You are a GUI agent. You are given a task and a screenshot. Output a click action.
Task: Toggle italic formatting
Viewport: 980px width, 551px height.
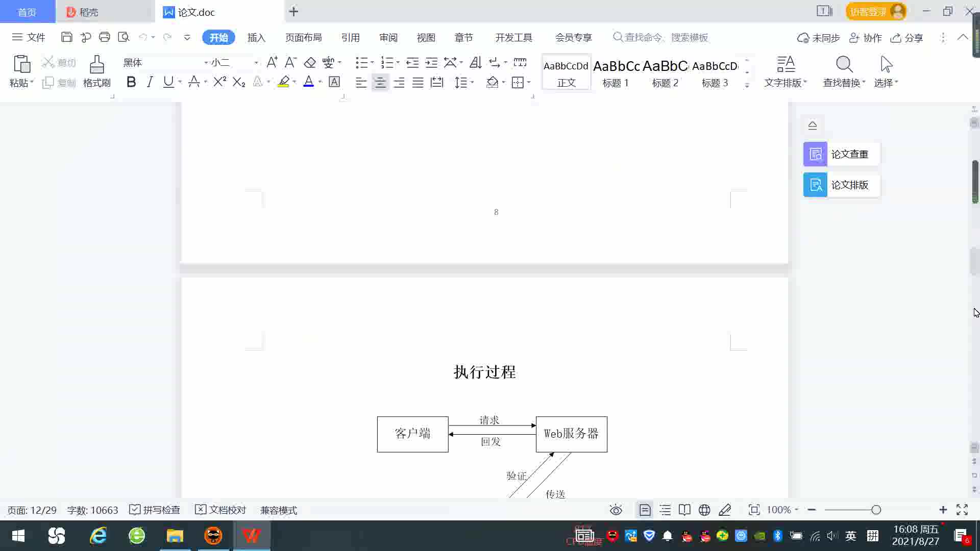[150, 82]
